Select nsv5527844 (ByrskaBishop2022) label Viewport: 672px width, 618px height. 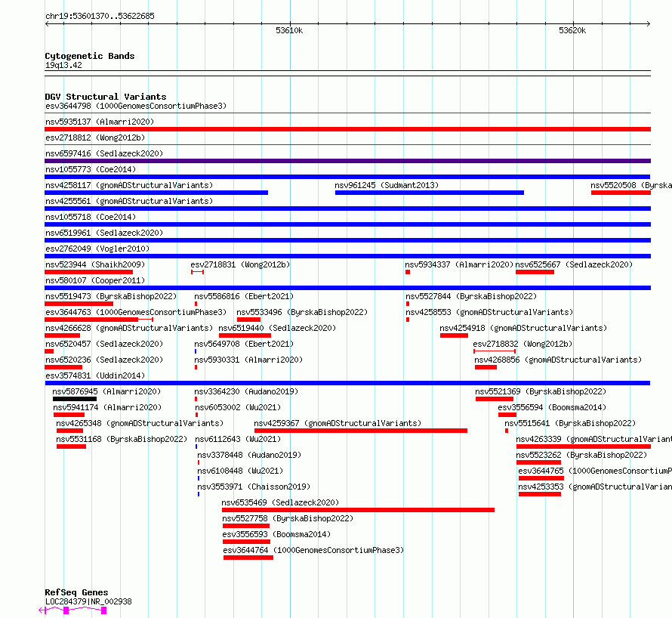point(471,296)
